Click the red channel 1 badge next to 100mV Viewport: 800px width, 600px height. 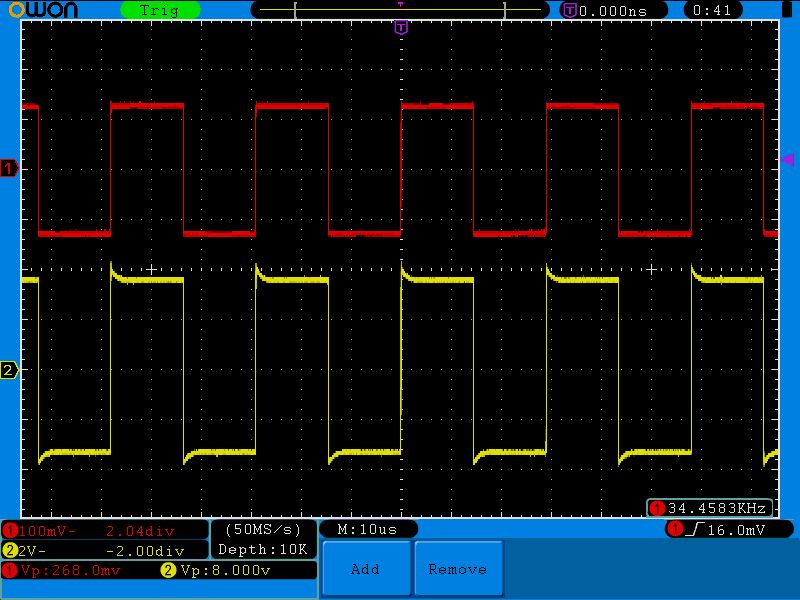pos(10,531)
